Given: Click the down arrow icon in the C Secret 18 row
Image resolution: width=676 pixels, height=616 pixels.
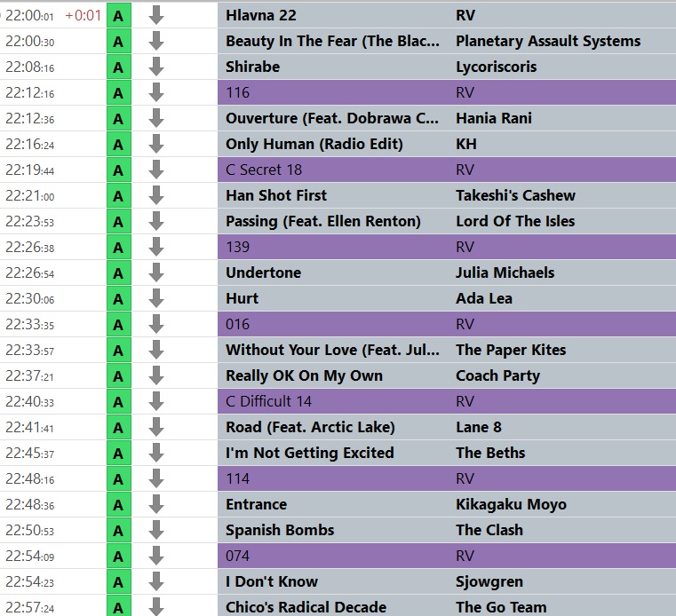Looking at the screenshot, I should [156, 170].
